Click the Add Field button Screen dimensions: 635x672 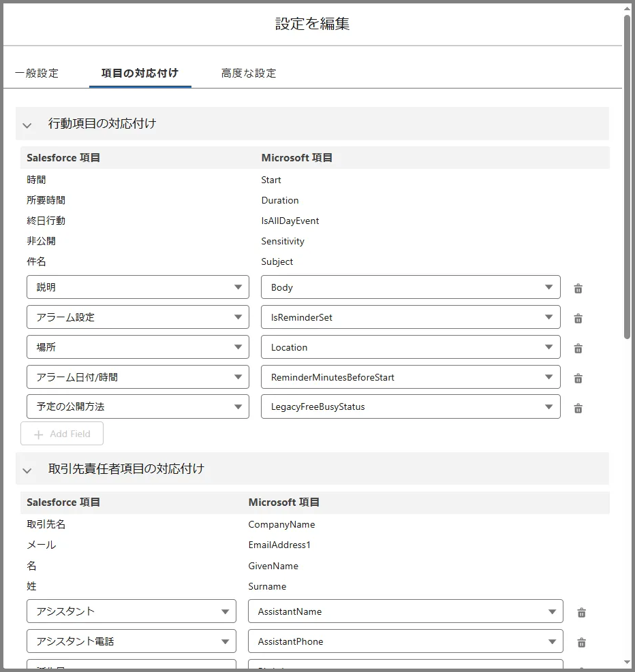[x=62, y=434]
